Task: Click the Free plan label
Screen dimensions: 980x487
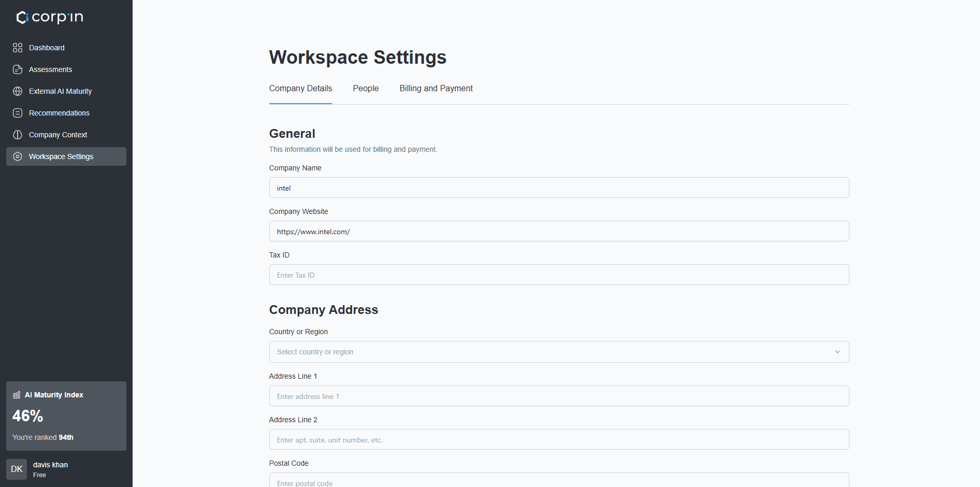Action: tap(39, 475)
